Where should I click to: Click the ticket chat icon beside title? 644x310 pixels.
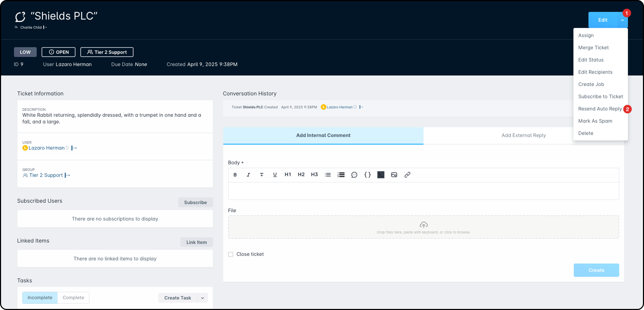coord(20,17)
